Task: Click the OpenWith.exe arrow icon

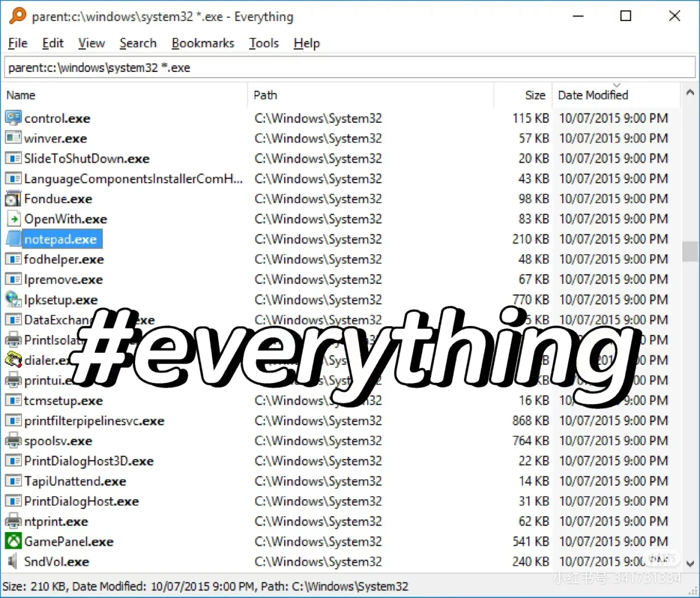Action: click(x=13, y=219)
